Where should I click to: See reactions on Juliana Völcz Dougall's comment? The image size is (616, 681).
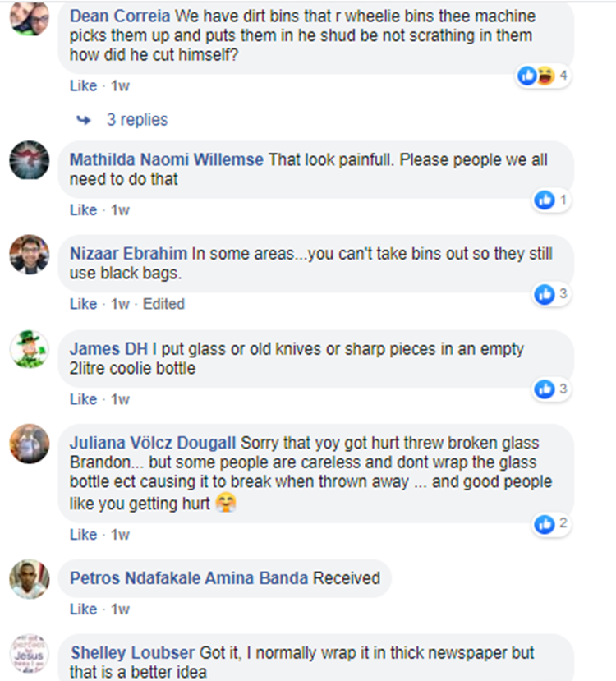point(551,524)
